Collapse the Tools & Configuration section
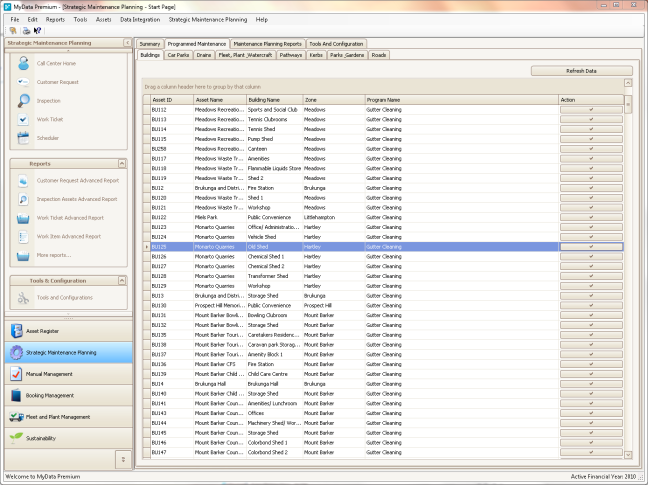Viewport: 648px width, 485px height. pyautogui.click(x=121, y=281)
